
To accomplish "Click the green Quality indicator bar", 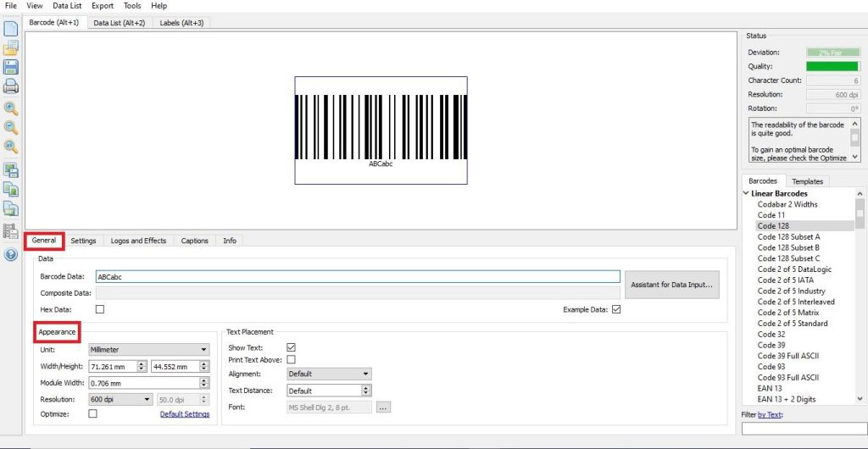I will (x=832, y=66).
